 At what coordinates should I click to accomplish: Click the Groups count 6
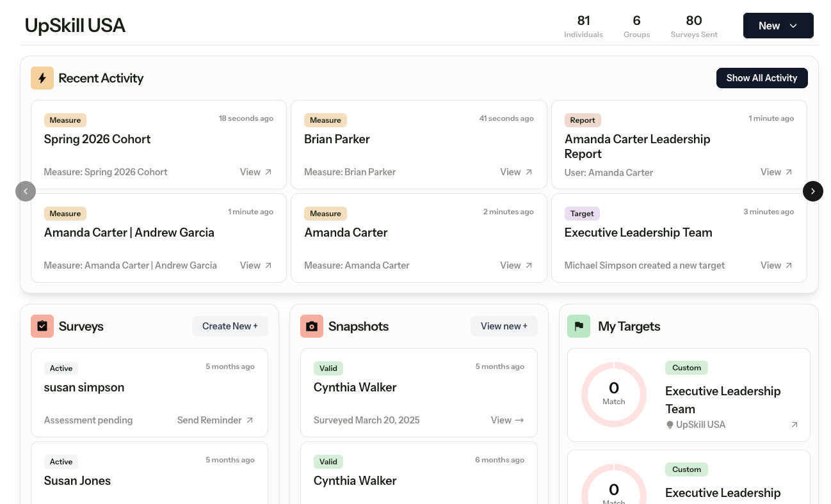click(636, 20)
